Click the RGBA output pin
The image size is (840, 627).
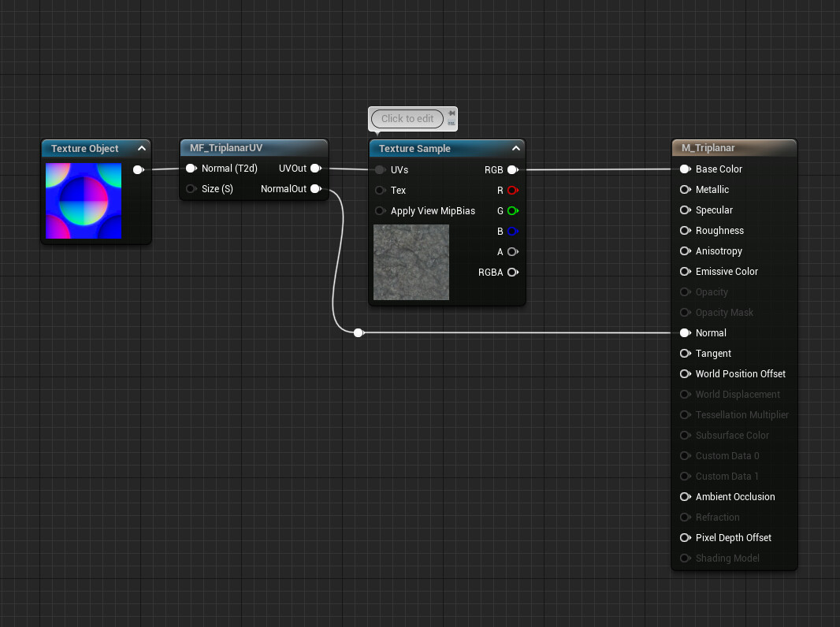(514, 272)
